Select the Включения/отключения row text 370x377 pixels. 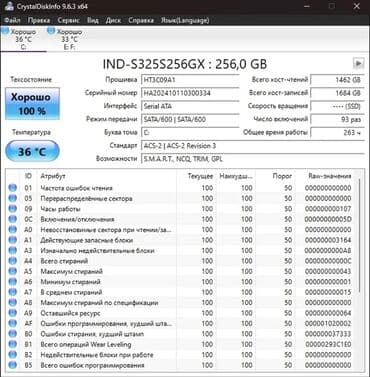tap(77, 219)
